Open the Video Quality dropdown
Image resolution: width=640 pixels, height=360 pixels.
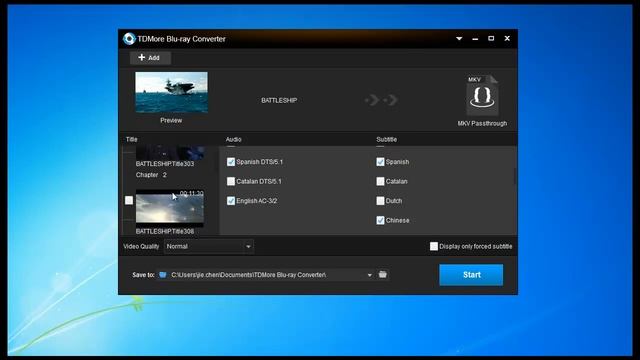209,247
